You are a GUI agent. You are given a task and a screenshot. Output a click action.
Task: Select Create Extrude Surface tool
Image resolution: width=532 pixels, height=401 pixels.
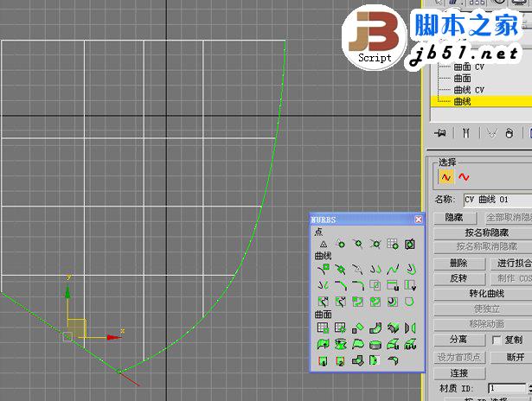click(324, 344)
